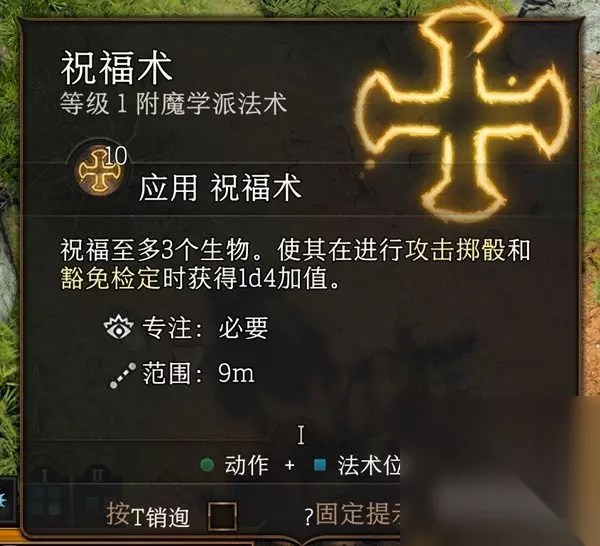Image resolution: width=600 pixels, height=546 pixels.
Task: Click the green action circle icon
Action: (207, 465)
